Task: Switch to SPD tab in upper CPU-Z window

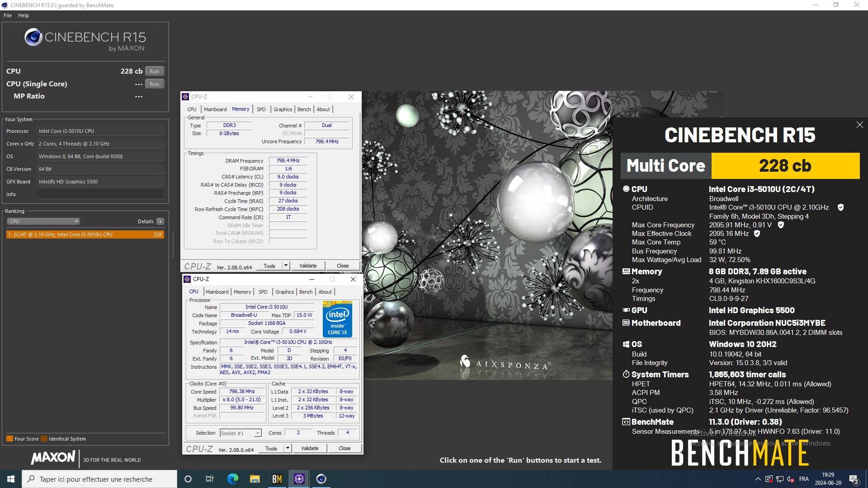Action: [x=261, y=109]
